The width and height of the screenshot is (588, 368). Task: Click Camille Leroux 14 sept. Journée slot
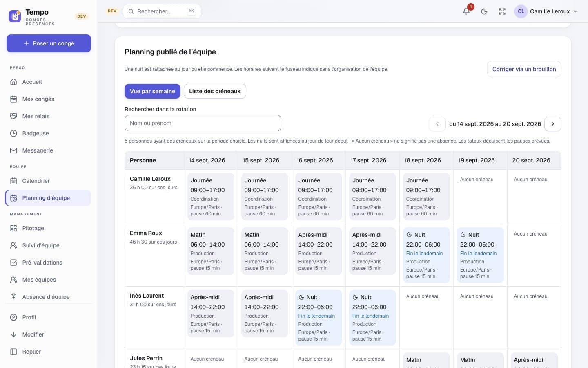pyautogui.click(x=211, y=197)
